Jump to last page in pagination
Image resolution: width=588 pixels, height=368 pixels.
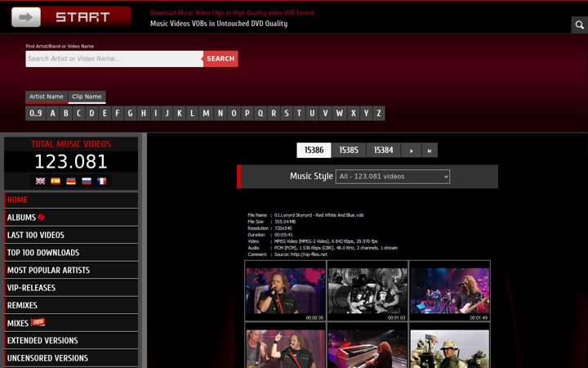coord(430,150)
